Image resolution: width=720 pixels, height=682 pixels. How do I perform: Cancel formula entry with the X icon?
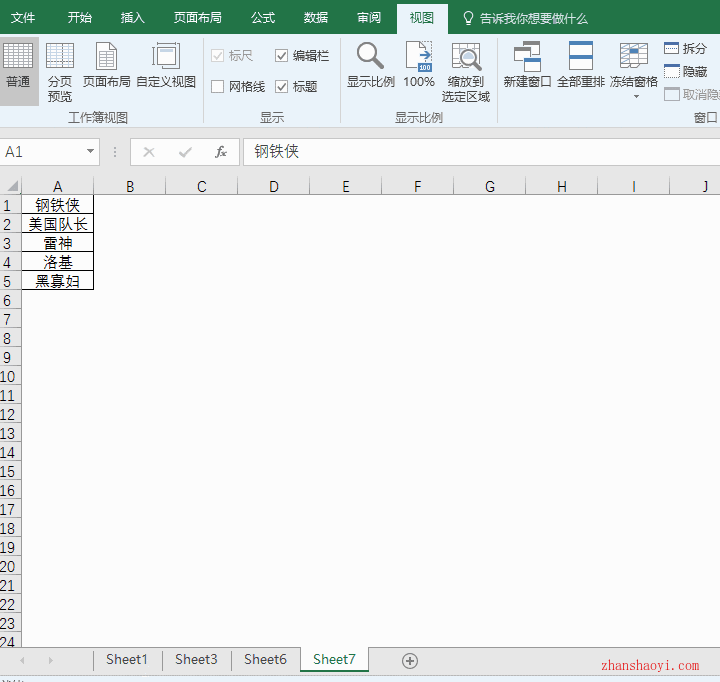[149, 152]
